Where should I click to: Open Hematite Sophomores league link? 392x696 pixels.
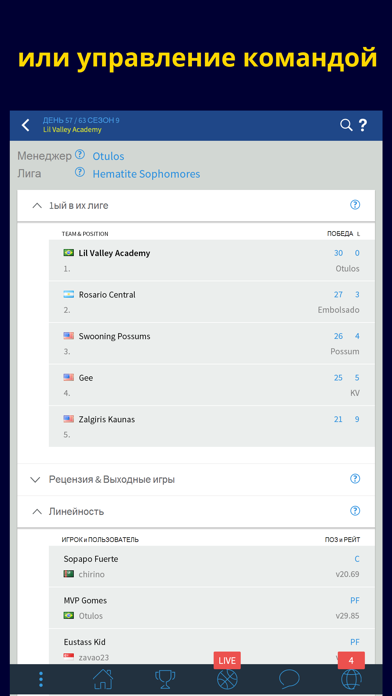(x=146, y=174)
